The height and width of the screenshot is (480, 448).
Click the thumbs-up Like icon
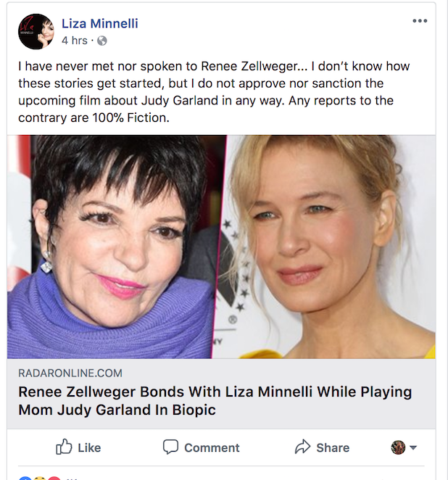pos(64,447)
